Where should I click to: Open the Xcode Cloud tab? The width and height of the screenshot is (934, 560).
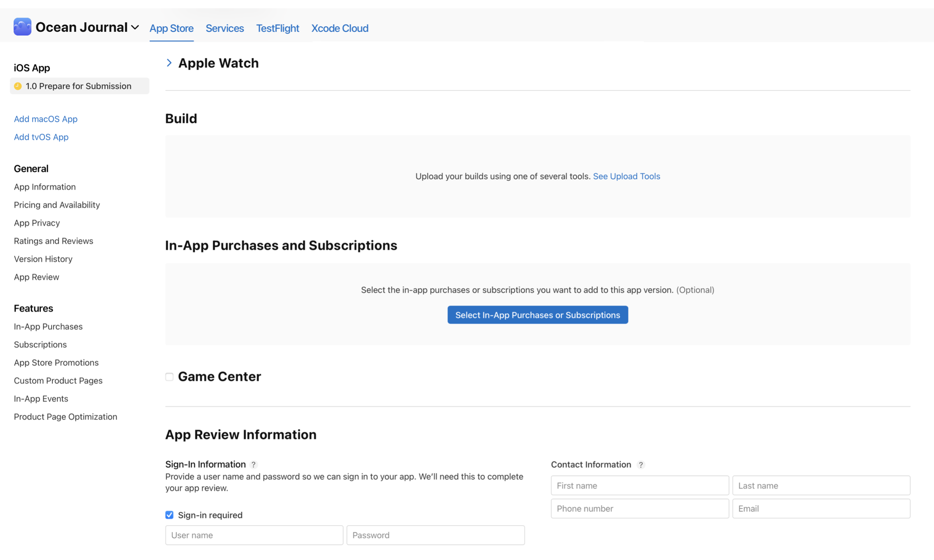point(340,28)
